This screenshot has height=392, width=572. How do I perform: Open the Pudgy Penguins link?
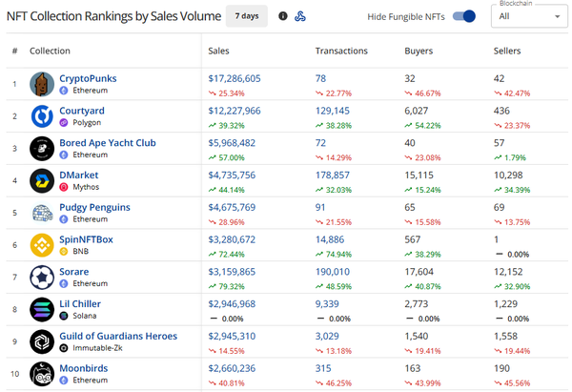coord(94,207)
